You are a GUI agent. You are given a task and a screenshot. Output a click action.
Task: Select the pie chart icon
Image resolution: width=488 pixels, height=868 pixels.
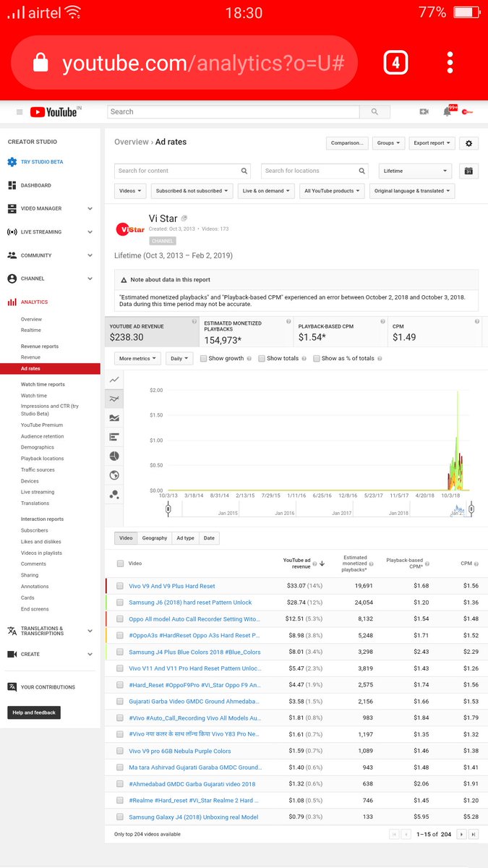114,456
